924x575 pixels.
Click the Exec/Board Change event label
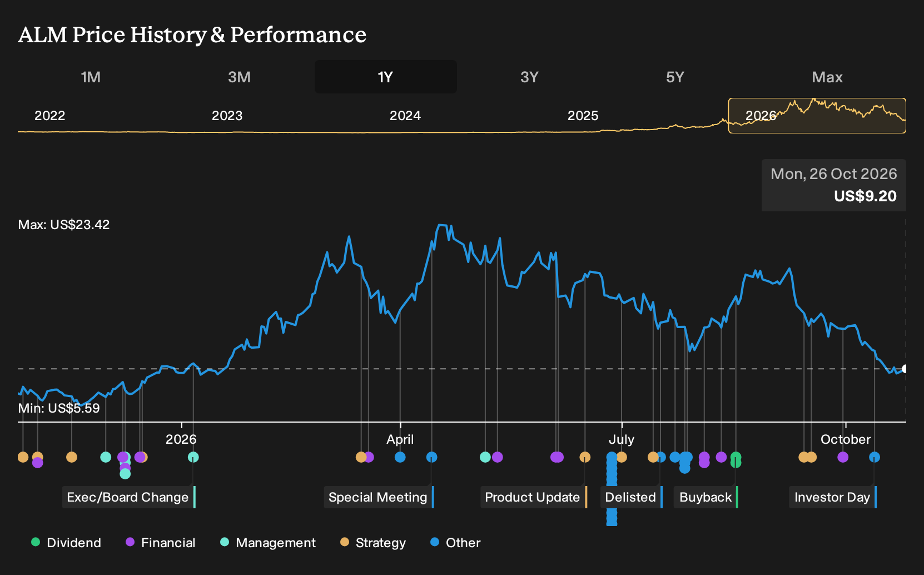point(129,497)
